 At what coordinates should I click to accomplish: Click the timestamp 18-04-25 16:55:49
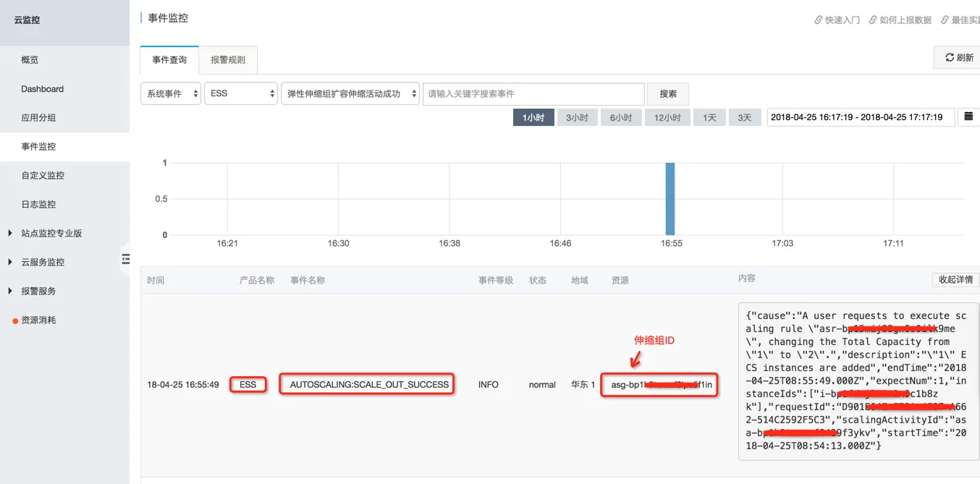point(182,385)
